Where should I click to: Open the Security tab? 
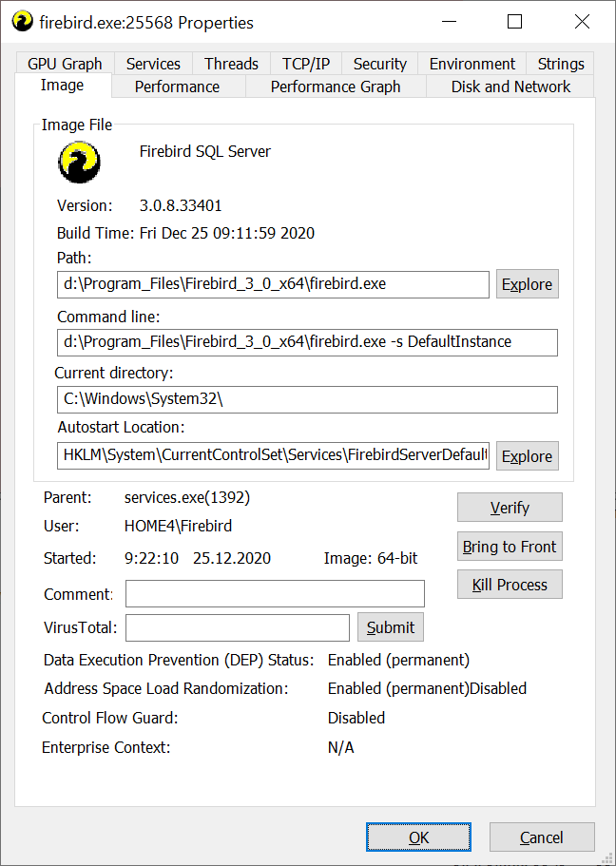[x=379, y=64]
